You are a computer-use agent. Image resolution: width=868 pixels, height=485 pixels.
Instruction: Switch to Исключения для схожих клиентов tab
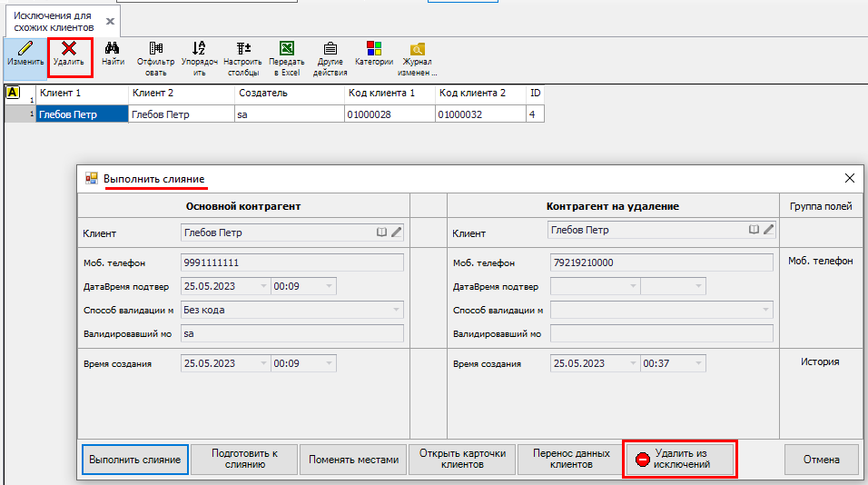[x=54, y=21]
